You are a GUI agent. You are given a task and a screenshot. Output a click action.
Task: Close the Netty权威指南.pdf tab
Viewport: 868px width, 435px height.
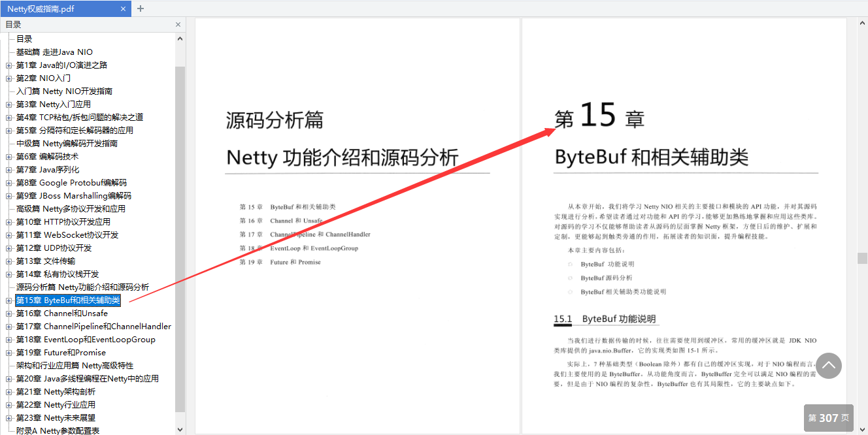click(x=123, y=8)
